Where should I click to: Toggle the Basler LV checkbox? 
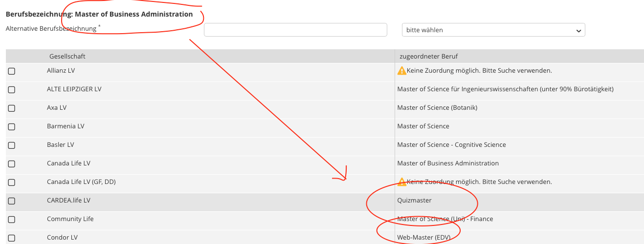[11, 145]
